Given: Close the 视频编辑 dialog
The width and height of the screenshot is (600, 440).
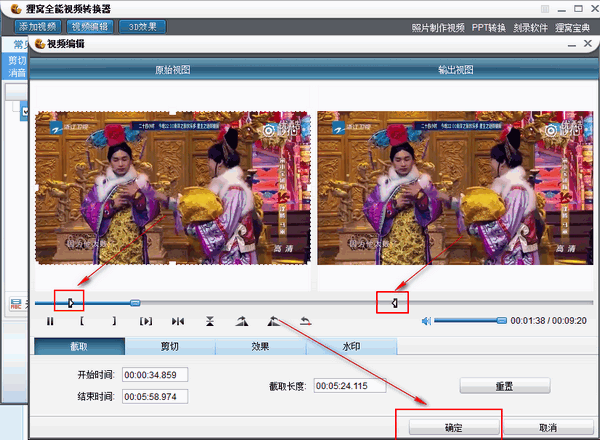Looking at the screenshot, I should click(588, 44).
